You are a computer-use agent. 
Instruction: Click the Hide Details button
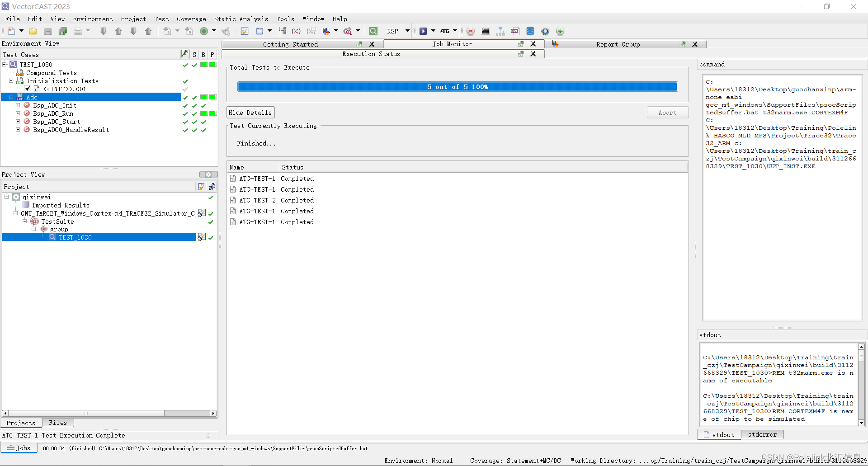click(250, 113)
